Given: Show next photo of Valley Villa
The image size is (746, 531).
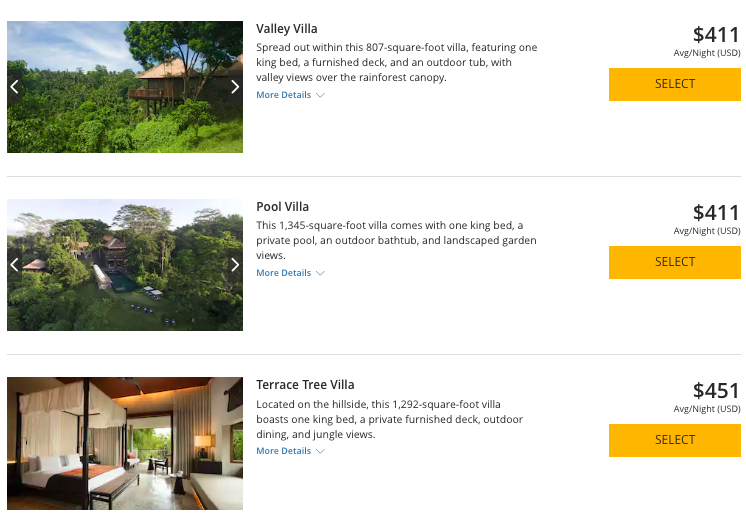Looking at the screenshot, I should [x=235, y=87].
